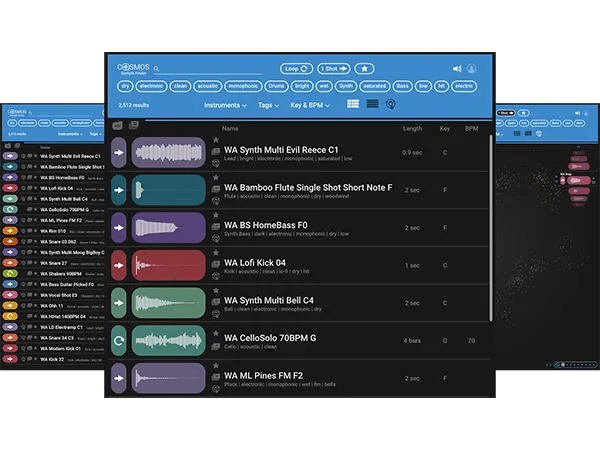
Task: Find similar sounds to WA Synth Multi Bell C4
Action: 216,313
